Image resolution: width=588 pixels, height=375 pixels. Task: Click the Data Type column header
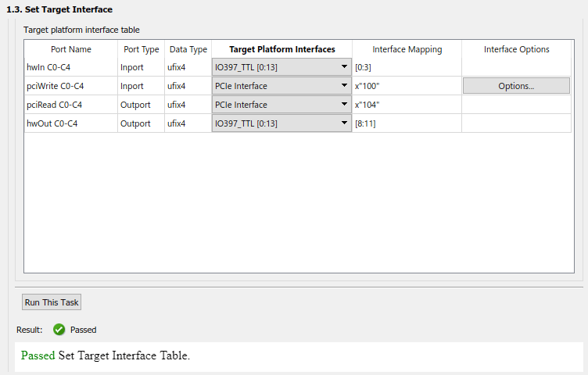pos(188,49)
